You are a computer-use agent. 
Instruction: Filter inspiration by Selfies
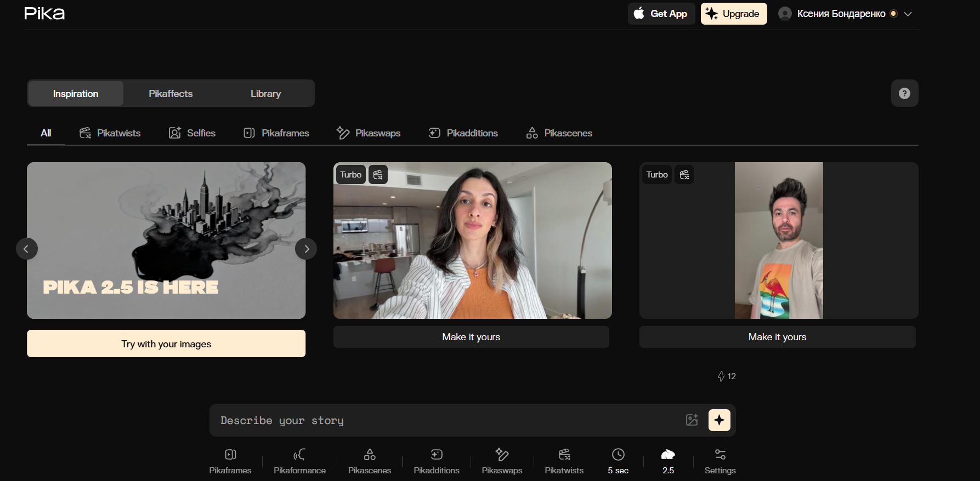tap(192, 133)
